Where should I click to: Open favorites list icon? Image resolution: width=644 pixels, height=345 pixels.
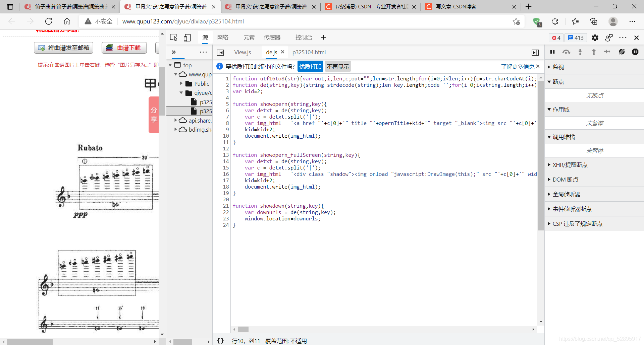point(575,21)
